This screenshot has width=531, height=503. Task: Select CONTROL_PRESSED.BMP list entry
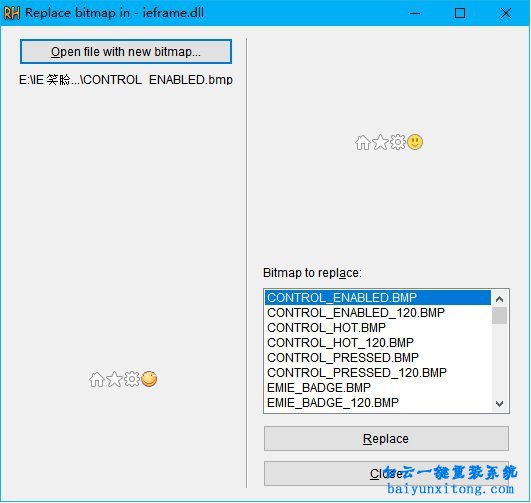[x=378, y=357]
